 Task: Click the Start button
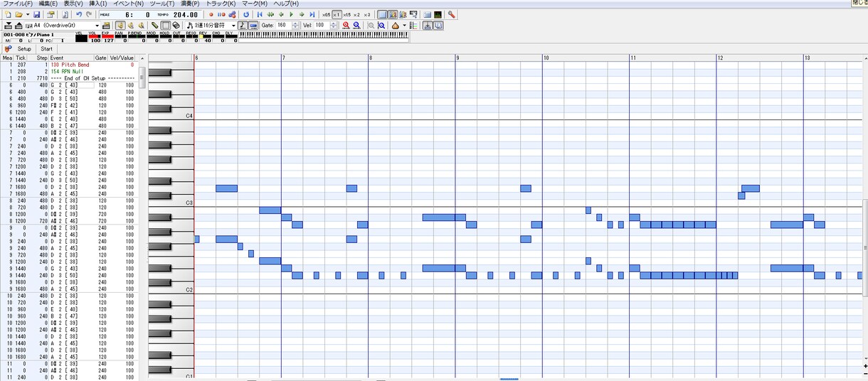(46, 49)
